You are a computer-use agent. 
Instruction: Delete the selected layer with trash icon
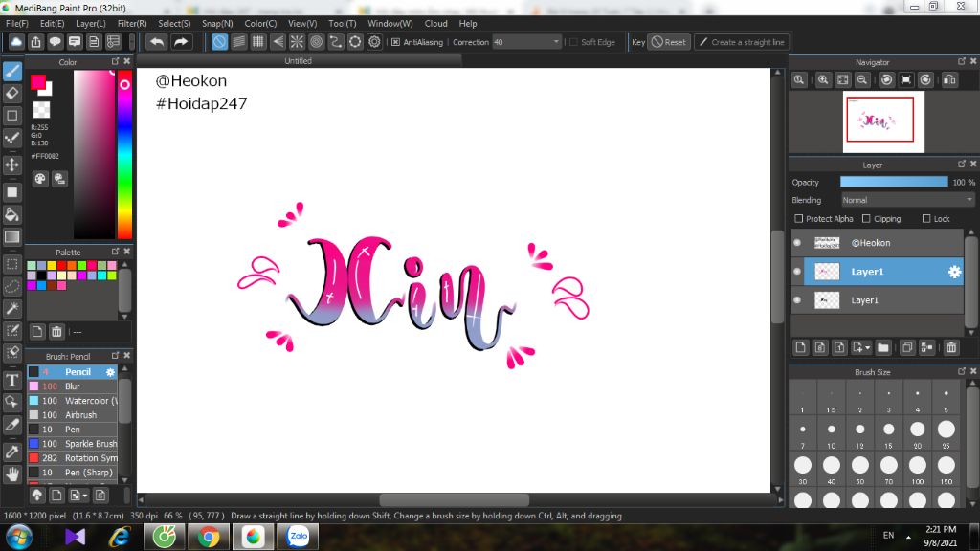tap(951, 347)
